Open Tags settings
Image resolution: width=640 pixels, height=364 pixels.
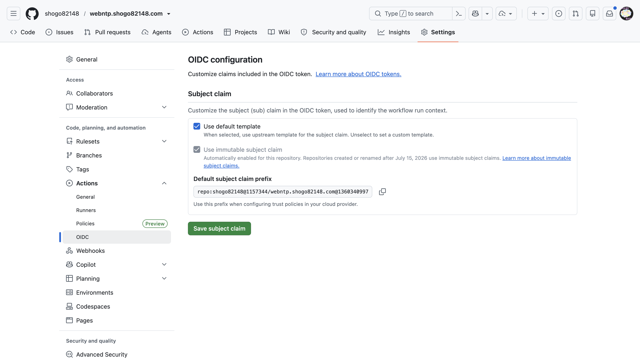[117, 169]
